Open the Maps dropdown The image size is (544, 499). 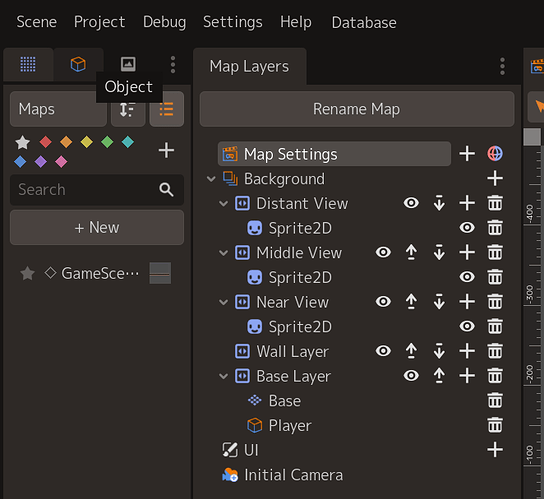[58, 109]
